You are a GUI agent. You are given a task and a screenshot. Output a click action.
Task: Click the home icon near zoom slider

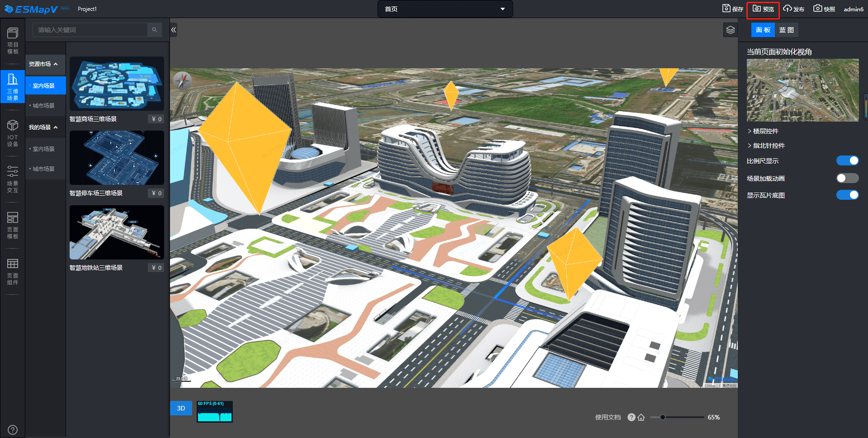pos(641,417)
